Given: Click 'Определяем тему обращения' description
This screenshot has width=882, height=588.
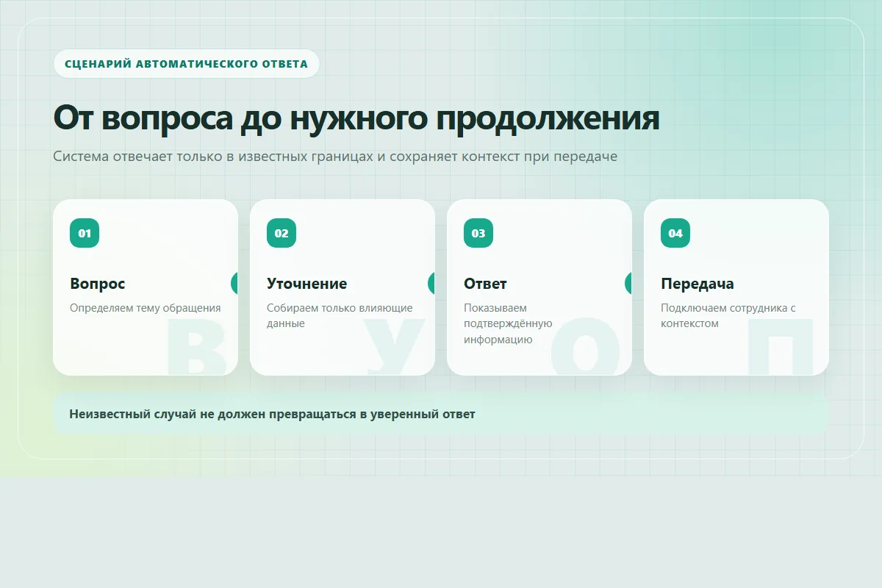Looking at the screenshot, I should coord(146,308).
